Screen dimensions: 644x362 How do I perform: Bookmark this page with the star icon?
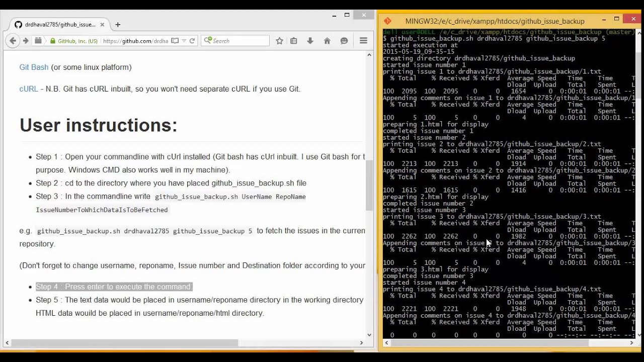click(279, 41)
